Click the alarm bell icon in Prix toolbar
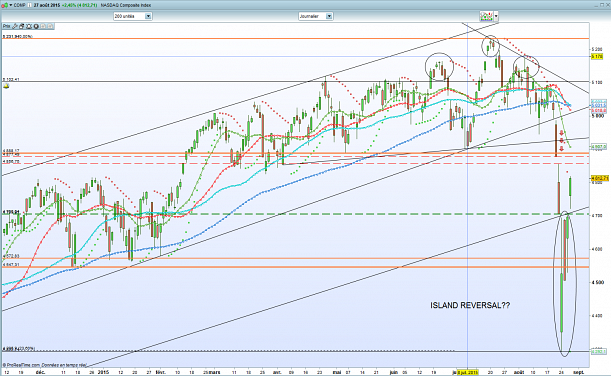The image size is (611, 376). pyautogui.click(x=28, y=26)
